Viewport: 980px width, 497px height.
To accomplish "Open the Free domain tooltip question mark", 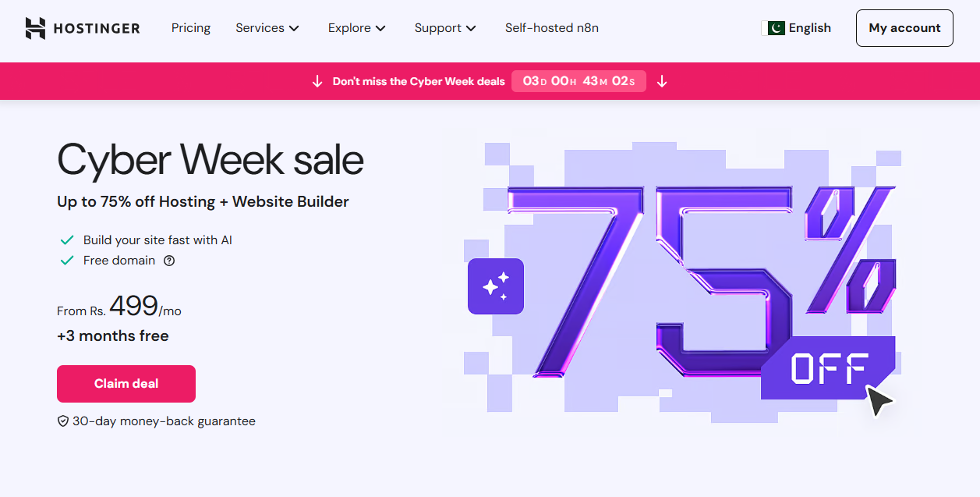I will tap(169, 261).
